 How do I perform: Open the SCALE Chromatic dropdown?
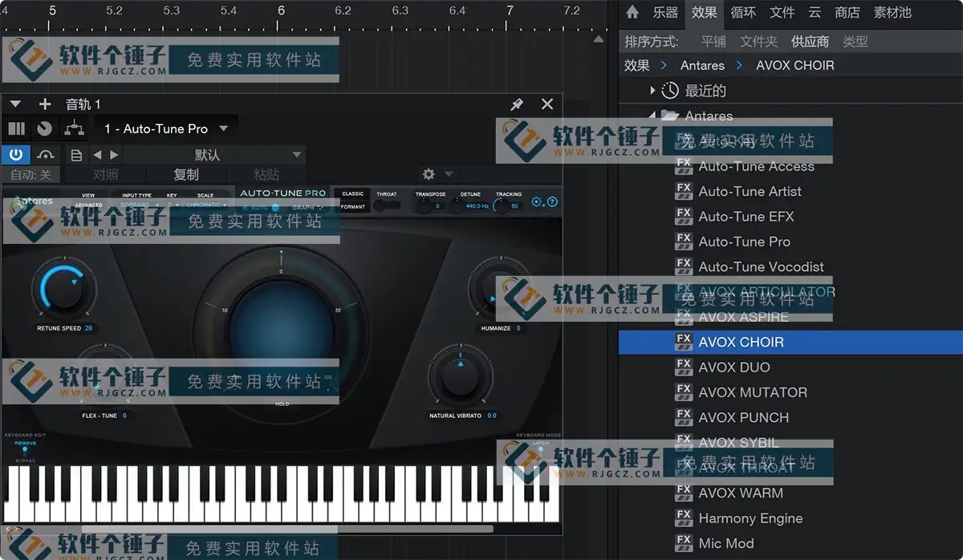pos(205,205)
